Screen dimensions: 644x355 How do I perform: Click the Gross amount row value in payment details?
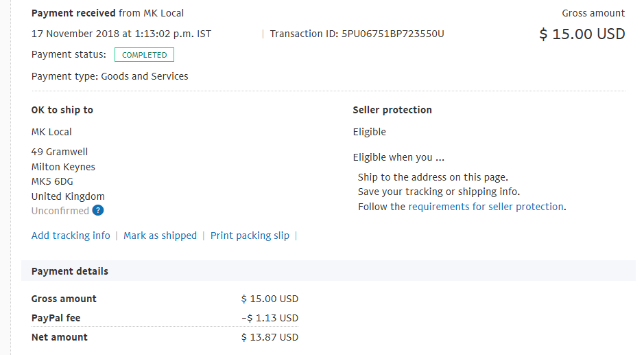point(270,299)
